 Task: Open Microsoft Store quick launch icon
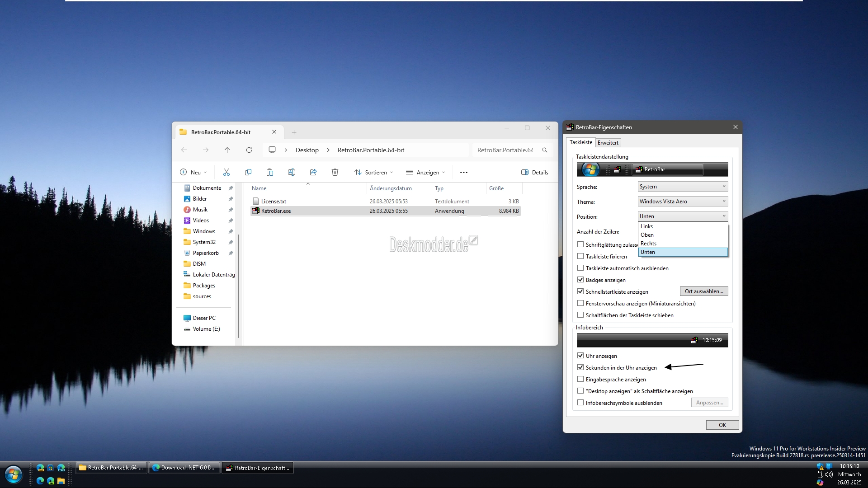tap(51, 468)
